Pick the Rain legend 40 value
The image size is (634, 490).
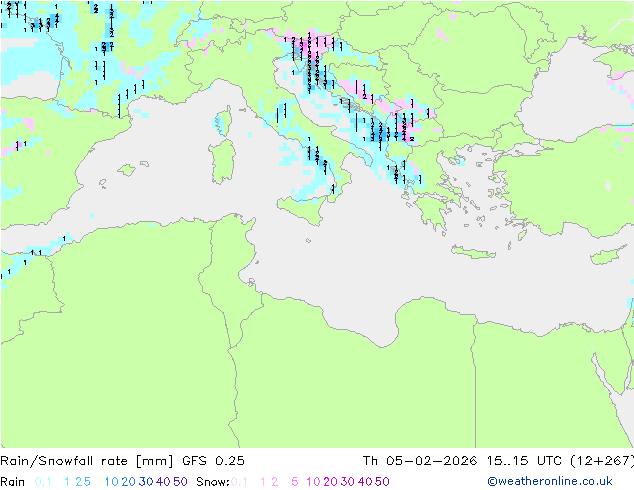coord(163,482)
